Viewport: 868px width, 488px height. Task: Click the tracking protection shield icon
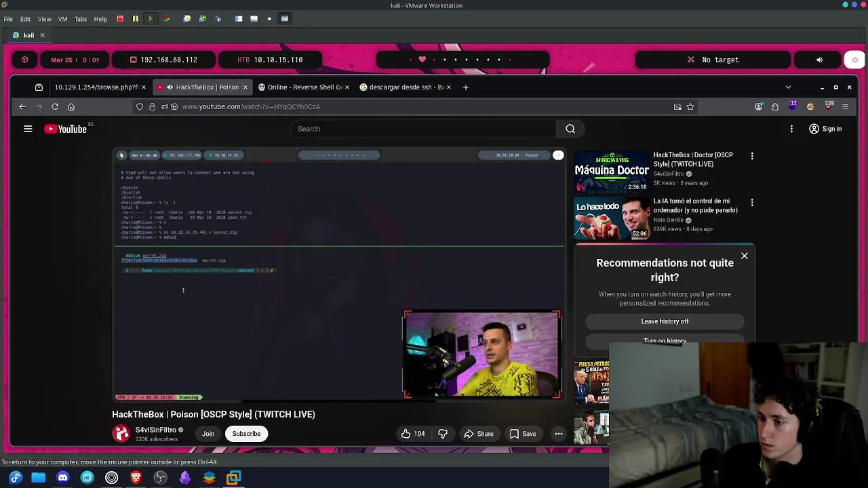pos(140,106)
